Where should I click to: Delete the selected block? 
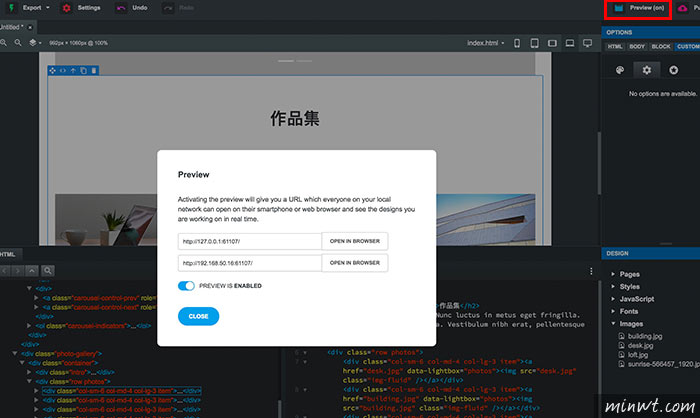pyautogui.click(x=94, y=71)
